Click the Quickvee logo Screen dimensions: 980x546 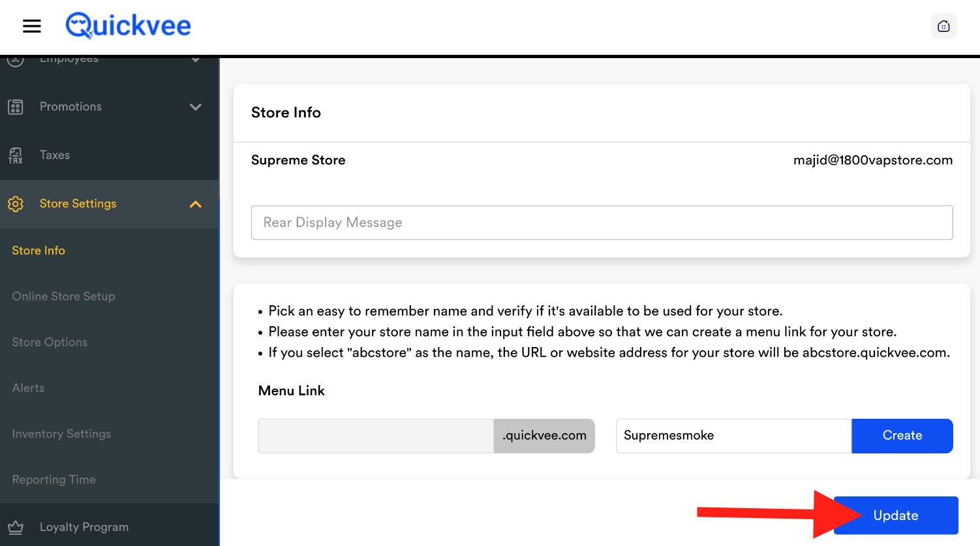(129, 26)
